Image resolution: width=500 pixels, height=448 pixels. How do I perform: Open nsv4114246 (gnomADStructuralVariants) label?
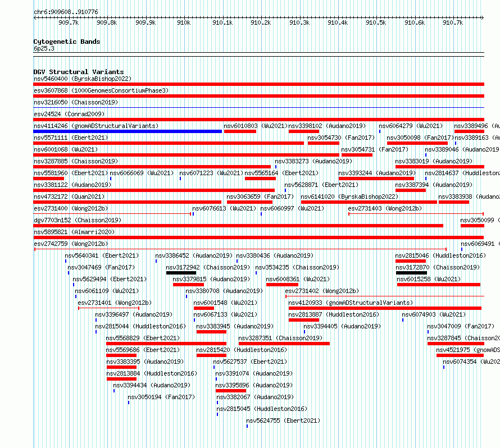coord(96,126)
